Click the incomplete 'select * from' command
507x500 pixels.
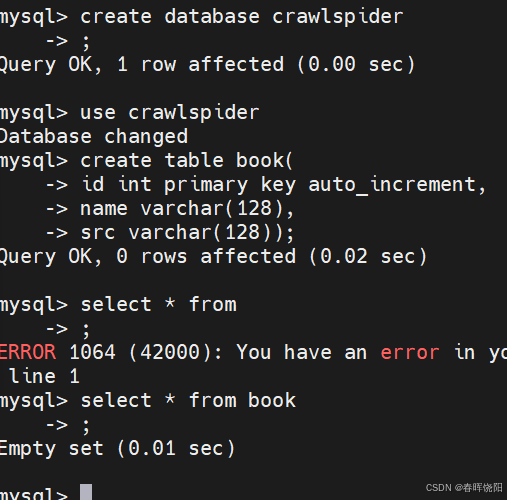coord(159,305)
